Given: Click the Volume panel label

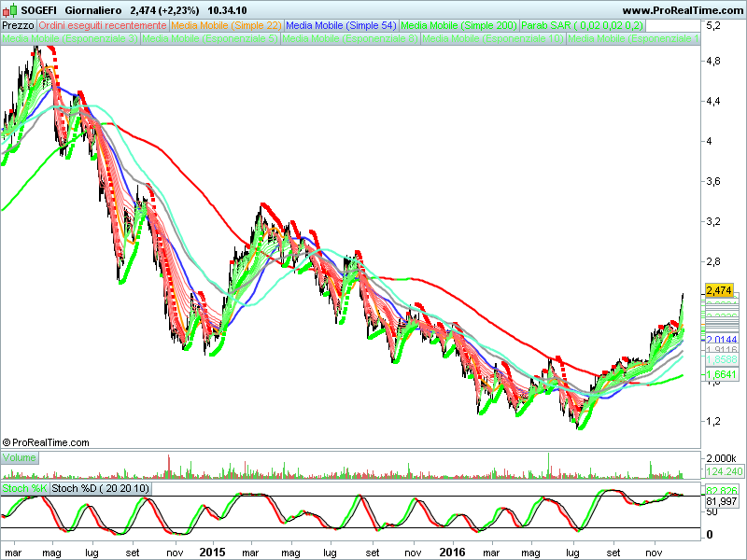Looking at the screenshot, I should [20, 457].
